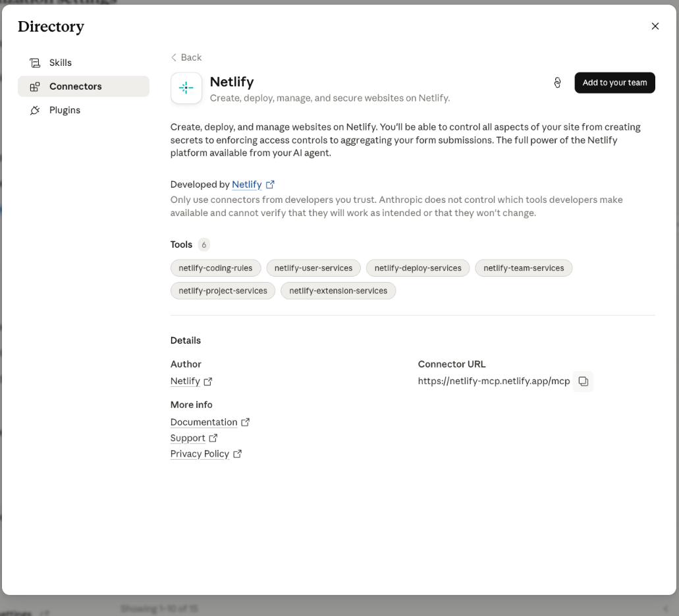The width and height of the screenshot is (679, 616).
Task: Click the 'Only use connectors from developers you trust' notice
Action: 396,206
